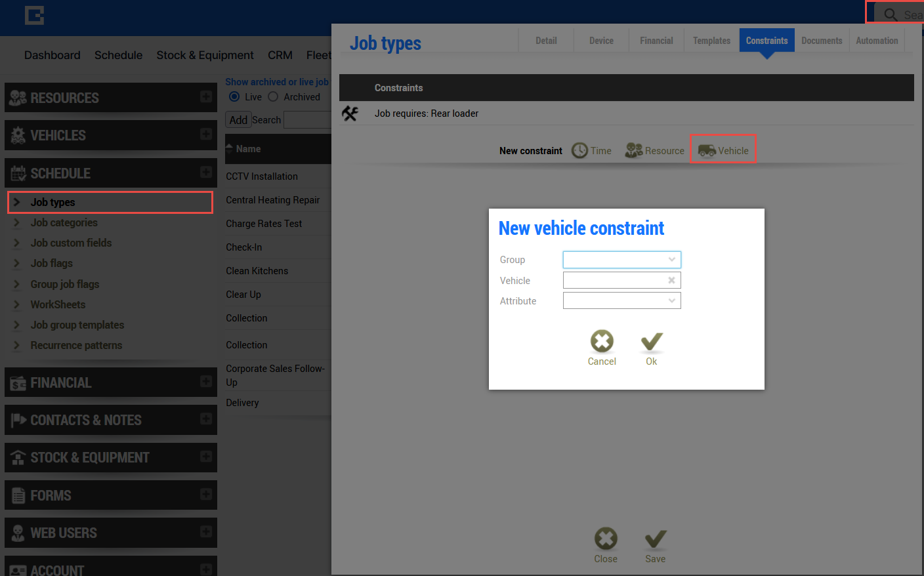
Task: Open Job categories in the sidebar
Action: (64, 223)
